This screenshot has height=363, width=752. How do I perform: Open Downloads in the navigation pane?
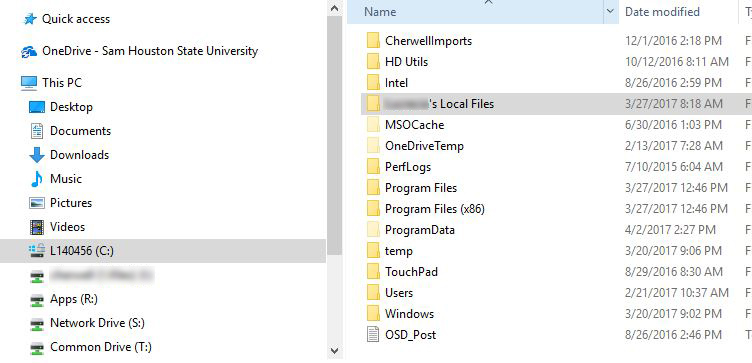(x=79, y=155)
